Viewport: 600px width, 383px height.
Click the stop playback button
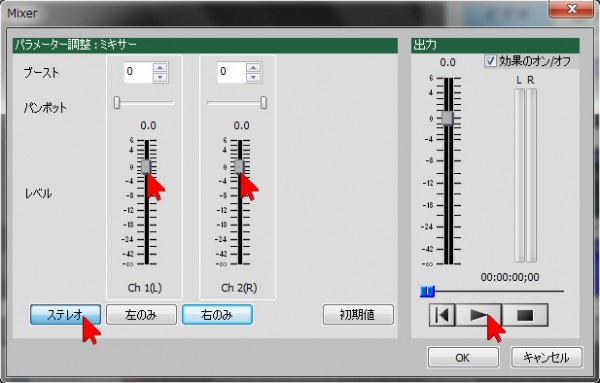coord(525,315)
